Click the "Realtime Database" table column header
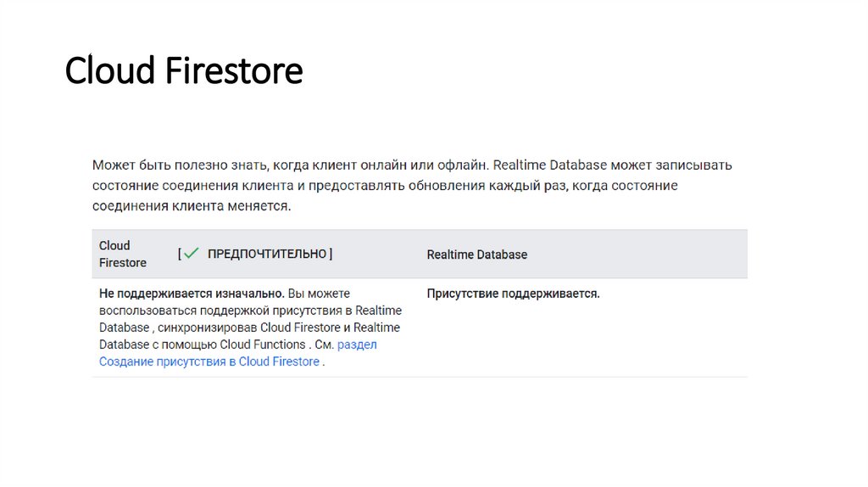 coord(476,255)
